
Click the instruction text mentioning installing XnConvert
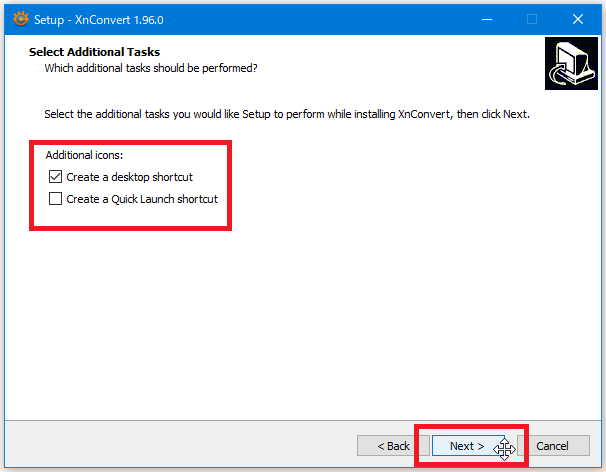286,114
